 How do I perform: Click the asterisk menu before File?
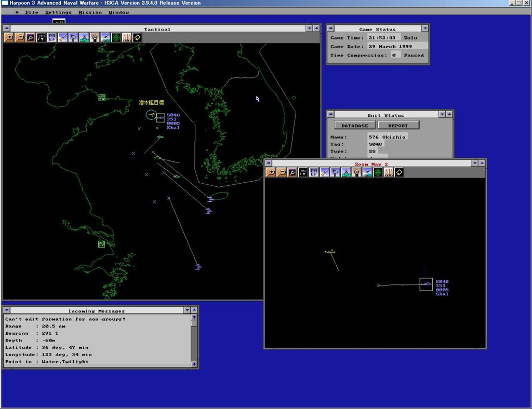[x=17, y=12]
